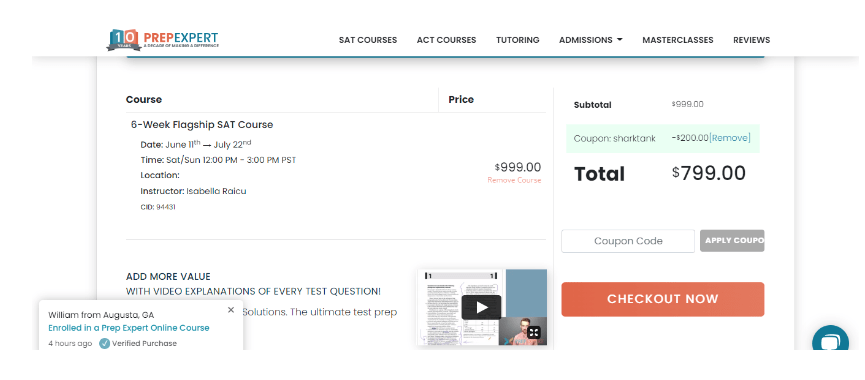Image resolution: width=865 pixels, height=380 pixels.
Task: Select the 6-Week Flagship SAT Course title
Action: [x=202, y=125]
